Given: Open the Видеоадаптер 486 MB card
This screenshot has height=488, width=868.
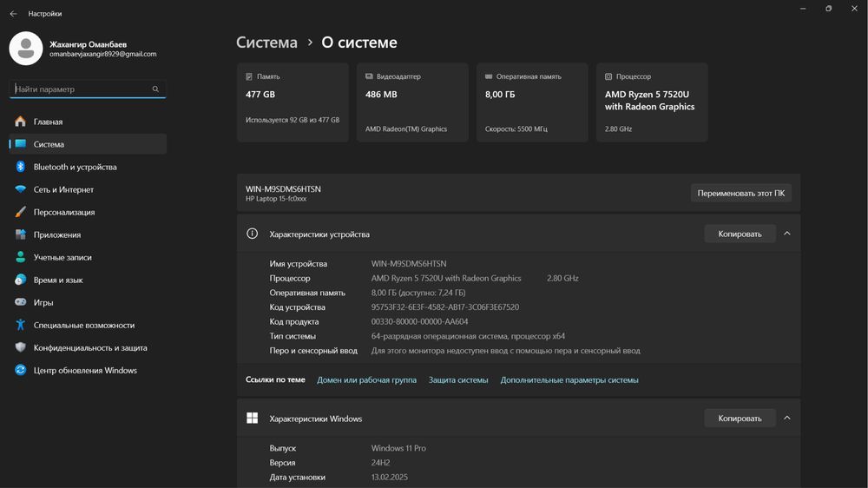Looking at the screenshot, I should [x=412, y=102].
